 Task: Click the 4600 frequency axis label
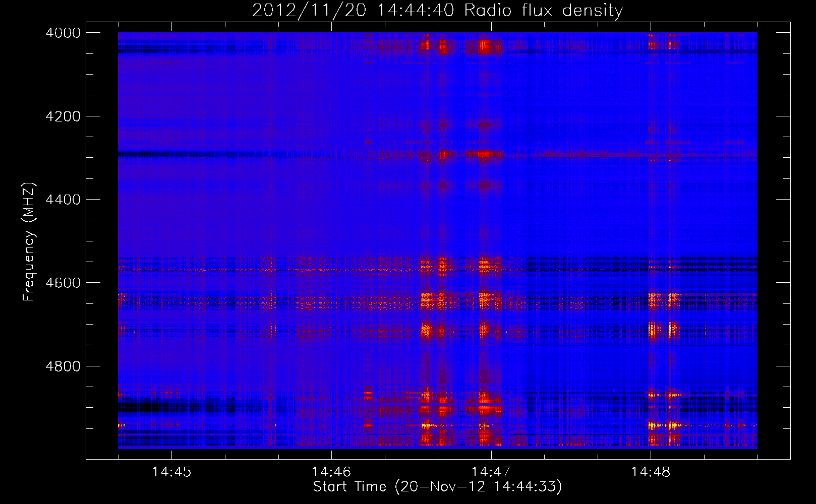(63, 283)
